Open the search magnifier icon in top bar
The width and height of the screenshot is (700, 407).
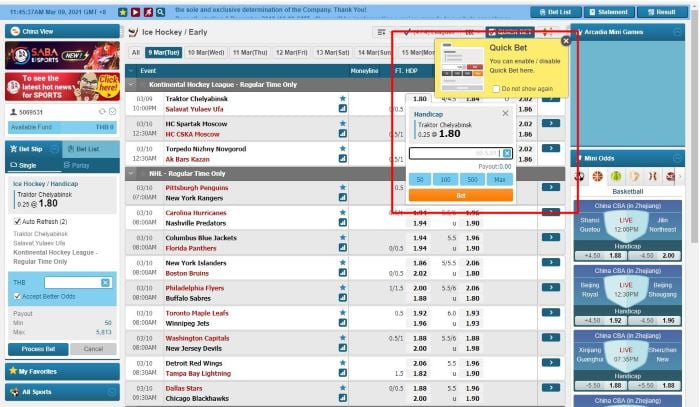click(161, 12)
